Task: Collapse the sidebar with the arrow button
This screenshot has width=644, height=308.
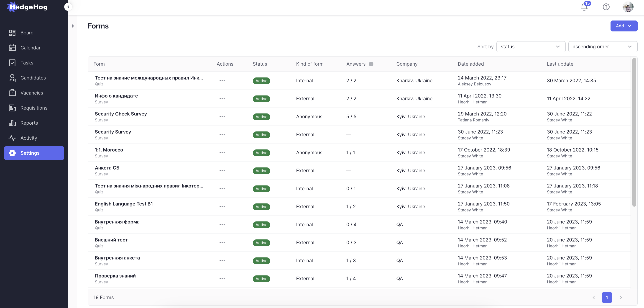Action: [x=68, y=7]
